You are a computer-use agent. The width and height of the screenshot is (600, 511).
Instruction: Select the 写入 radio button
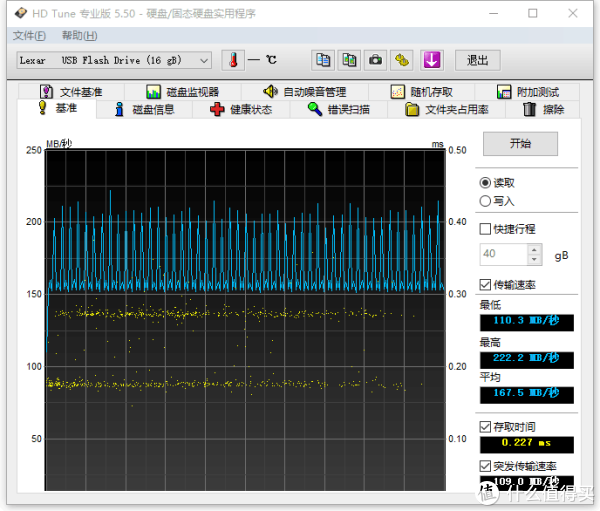486,201
